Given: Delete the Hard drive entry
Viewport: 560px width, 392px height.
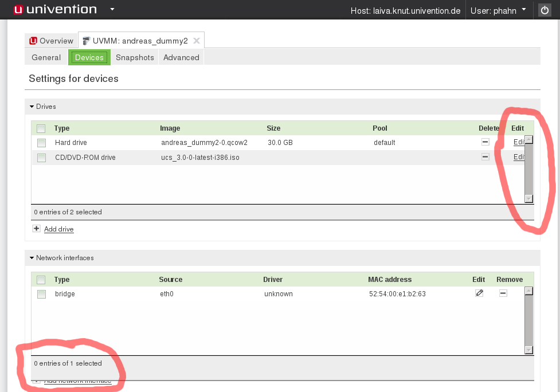Looking at the screenshot, I should click(485, 142).
